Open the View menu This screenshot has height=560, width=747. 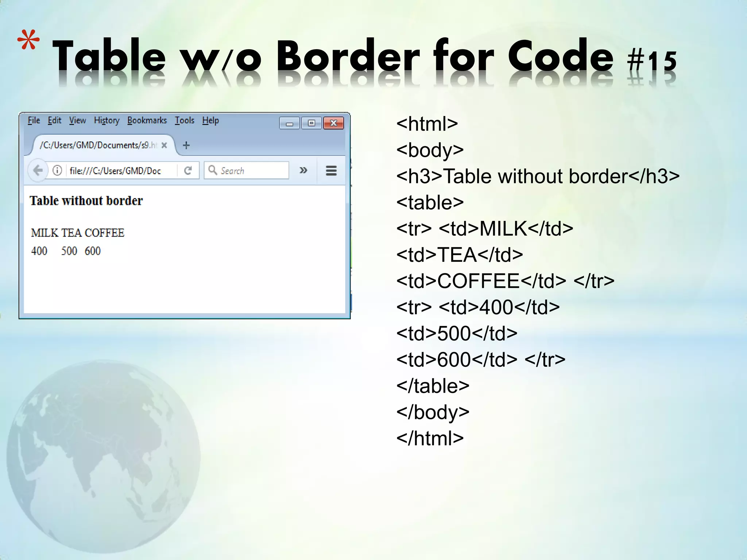click(77, 120)
